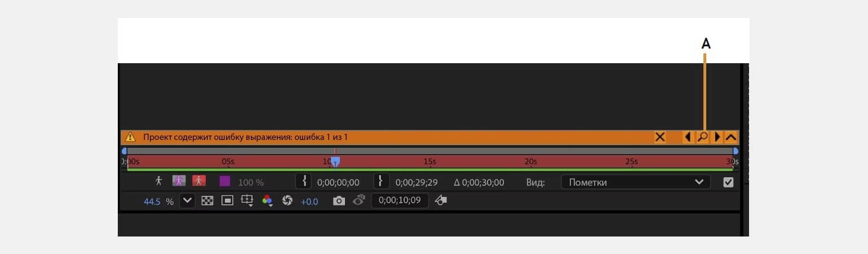Open the show channel RGB circles icon

(x=267, y=201)
